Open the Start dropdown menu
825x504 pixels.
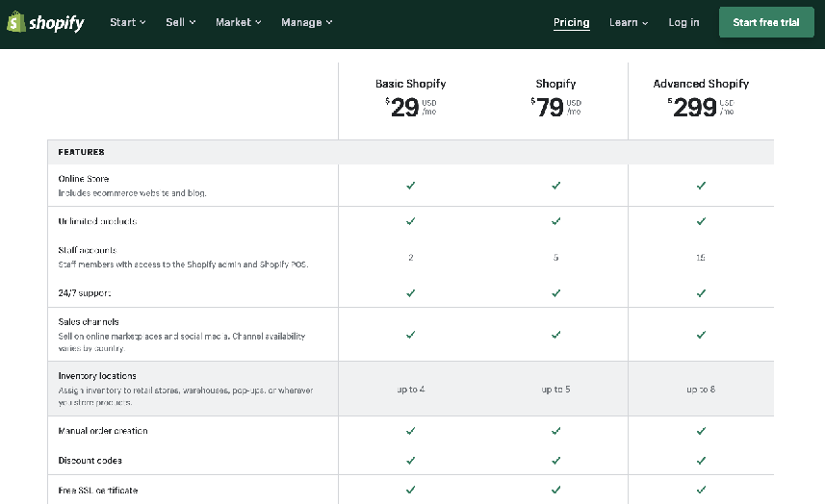[x=127, y=22]
